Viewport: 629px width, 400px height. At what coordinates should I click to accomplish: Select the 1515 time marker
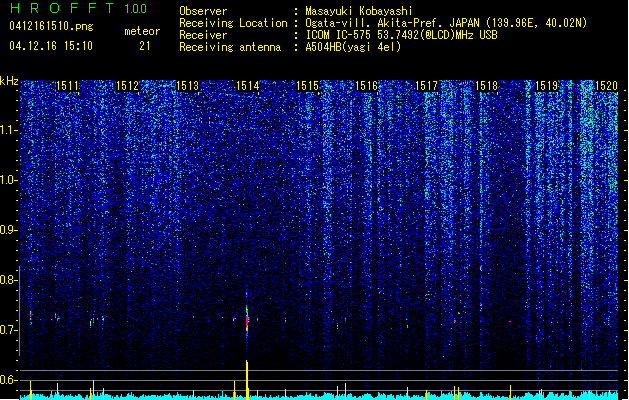point(307,86)
